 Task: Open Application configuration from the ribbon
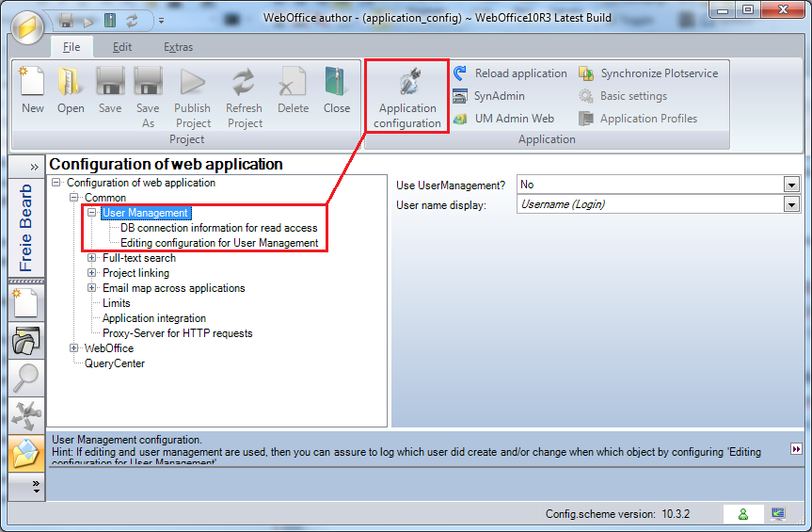[x=407, y=97]
